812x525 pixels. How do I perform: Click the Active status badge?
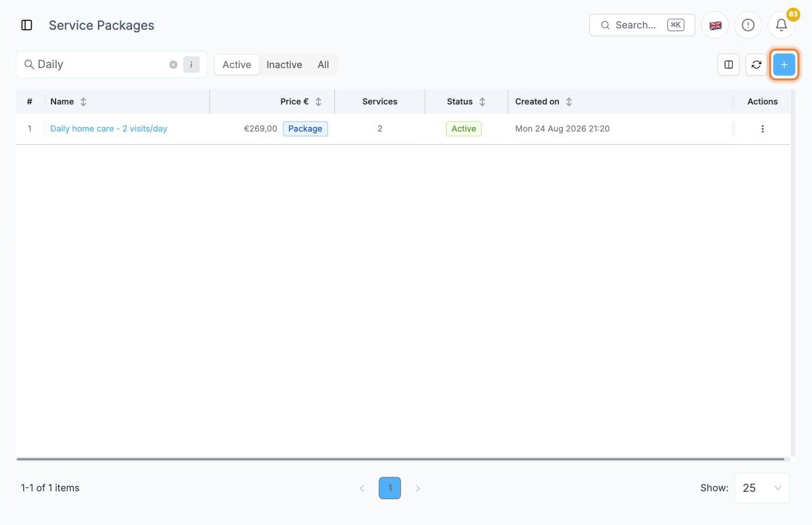click(464, 129)
